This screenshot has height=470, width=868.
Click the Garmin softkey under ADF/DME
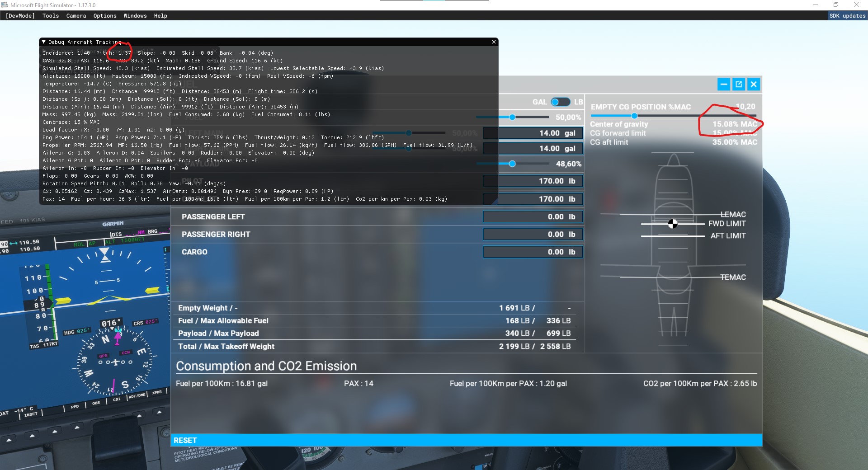click(139, 415)
